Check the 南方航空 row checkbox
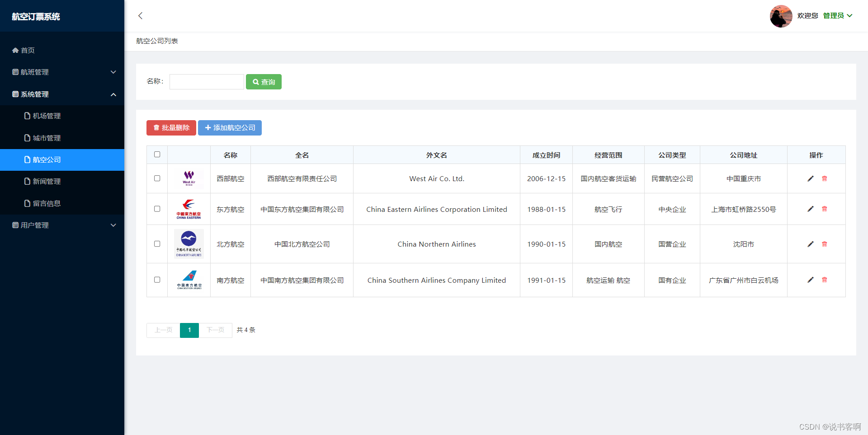 click(157, 280)
